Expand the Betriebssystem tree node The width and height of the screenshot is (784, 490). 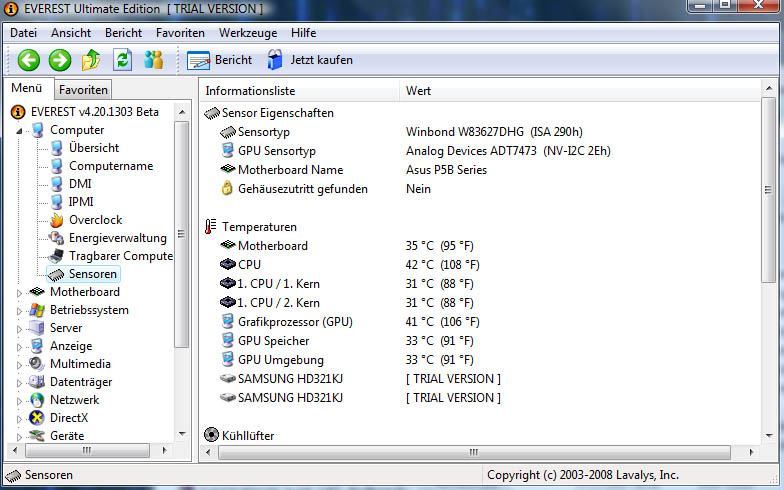tap(19, 311)
